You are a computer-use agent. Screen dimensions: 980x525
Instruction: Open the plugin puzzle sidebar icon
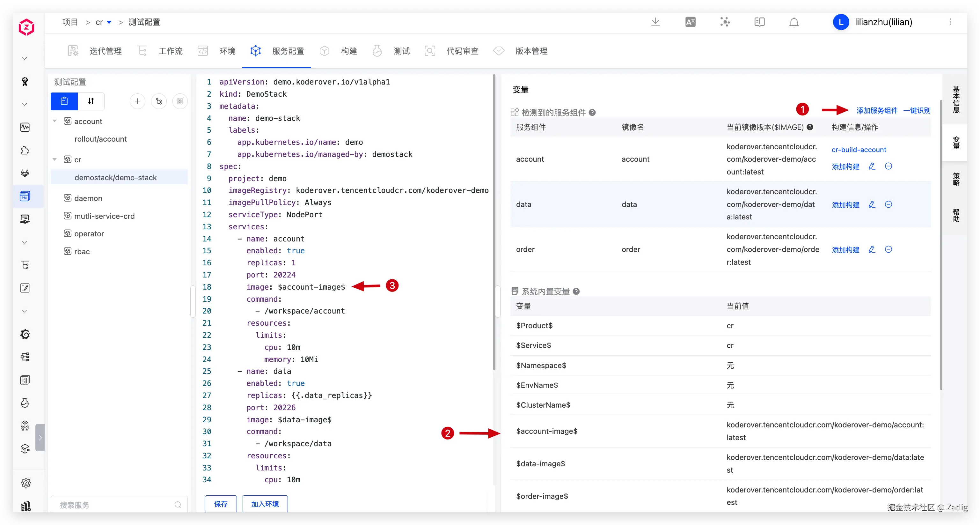tap(25, 150)
